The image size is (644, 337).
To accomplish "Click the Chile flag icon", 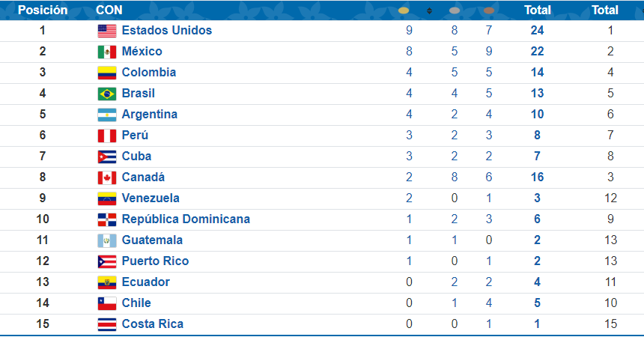I will [107, 303].
